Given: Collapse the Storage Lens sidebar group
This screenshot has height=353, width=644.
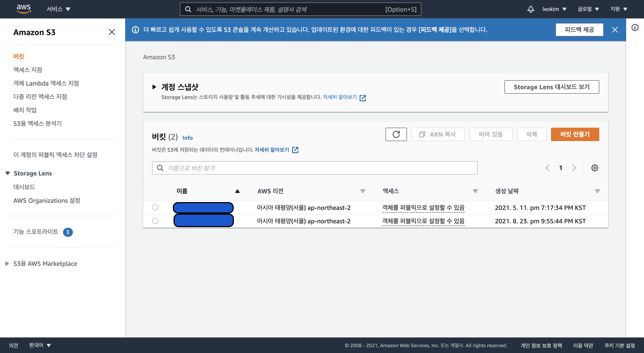Looking at the screenshot, I should pos(8,173).
